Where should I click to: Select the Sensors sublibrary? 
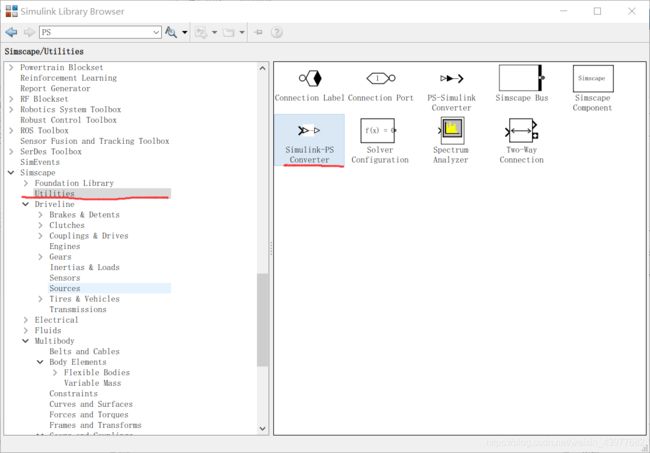click(65, 278)
